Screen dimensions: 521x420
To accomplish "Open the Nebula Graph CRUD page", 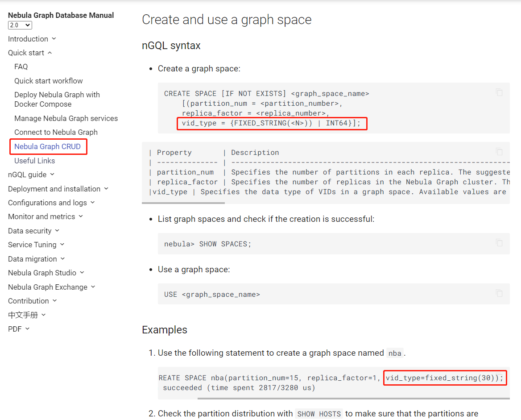I will (48, 146).
